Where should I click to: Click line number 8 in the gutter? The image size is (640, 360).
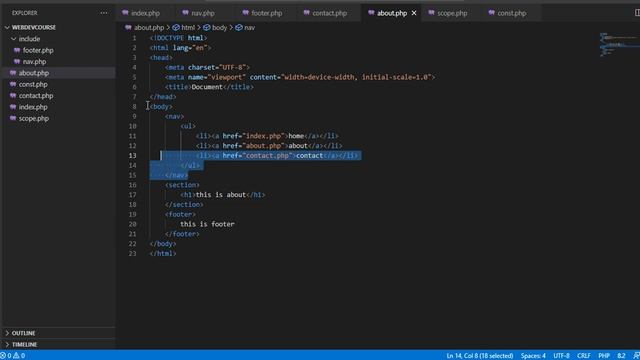[134, 107]
